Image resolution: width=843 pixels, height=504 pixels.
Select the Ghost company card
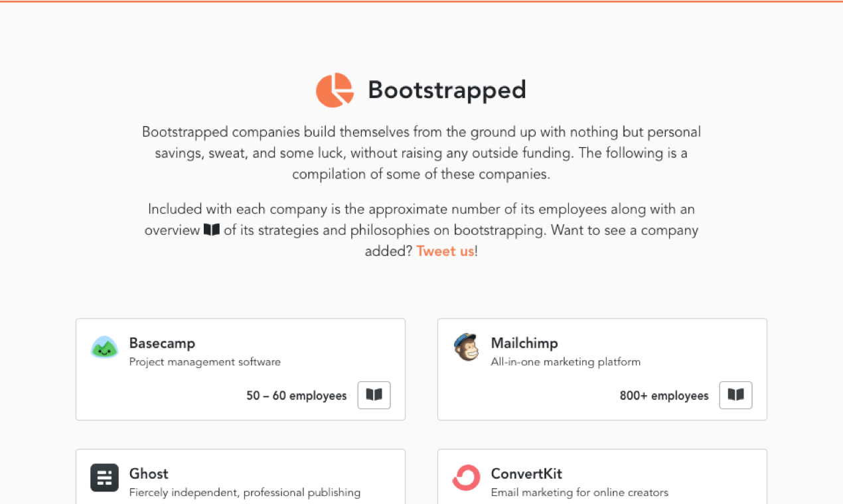click(240, 476)
